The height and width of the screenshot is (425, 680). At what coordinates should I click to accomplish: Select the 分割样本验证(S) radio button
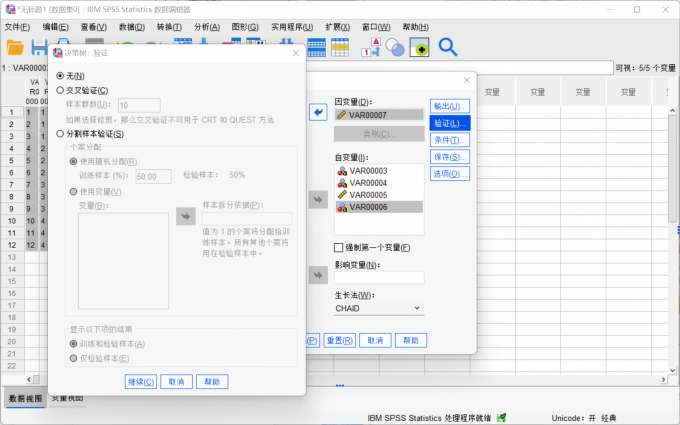pos(60,134)
